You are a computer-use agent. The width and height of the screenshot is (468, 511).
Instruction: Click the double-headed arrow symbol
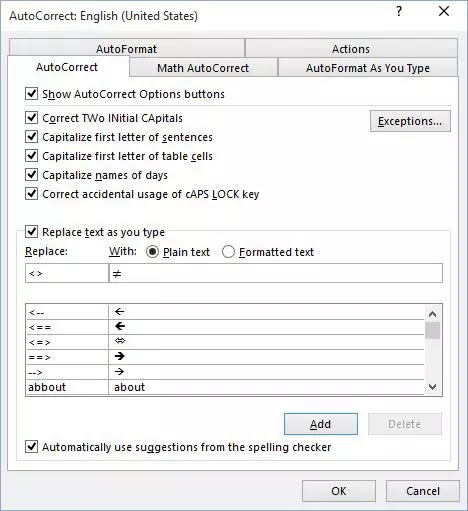pyautogui.click(x=120, y=341)
